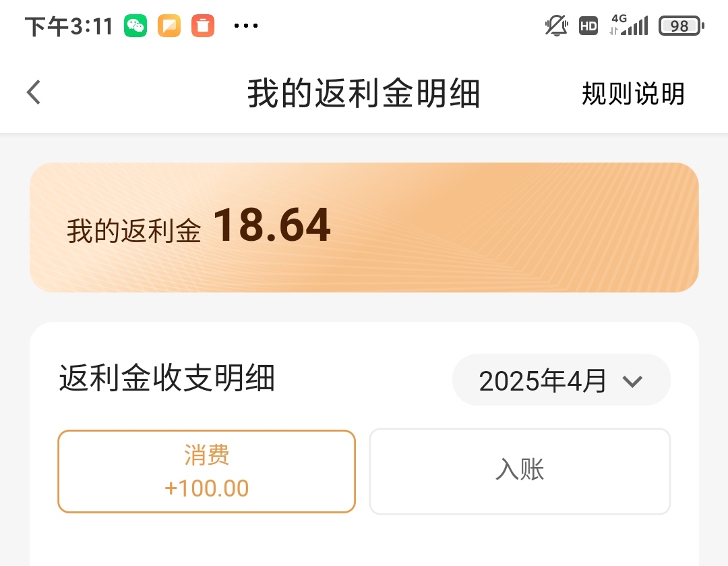
Task: Tap the 下午3:11 clock in status bar
Action: point(69,26)
